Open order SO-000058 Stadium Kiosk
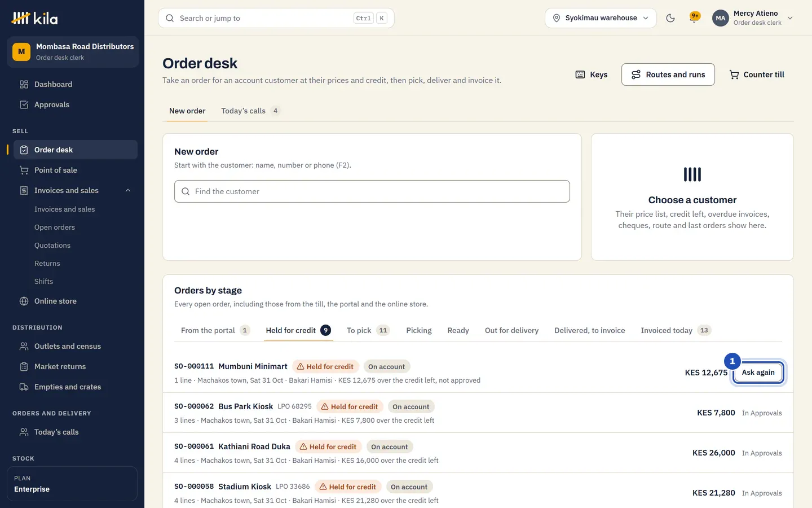The image size is (812, 508). tap(478, 491)
